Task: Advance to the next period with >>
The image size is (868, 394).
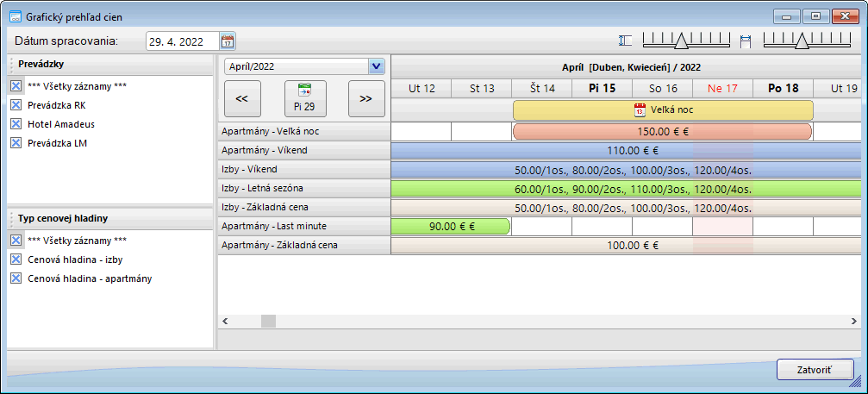Action: click(365, 99)
